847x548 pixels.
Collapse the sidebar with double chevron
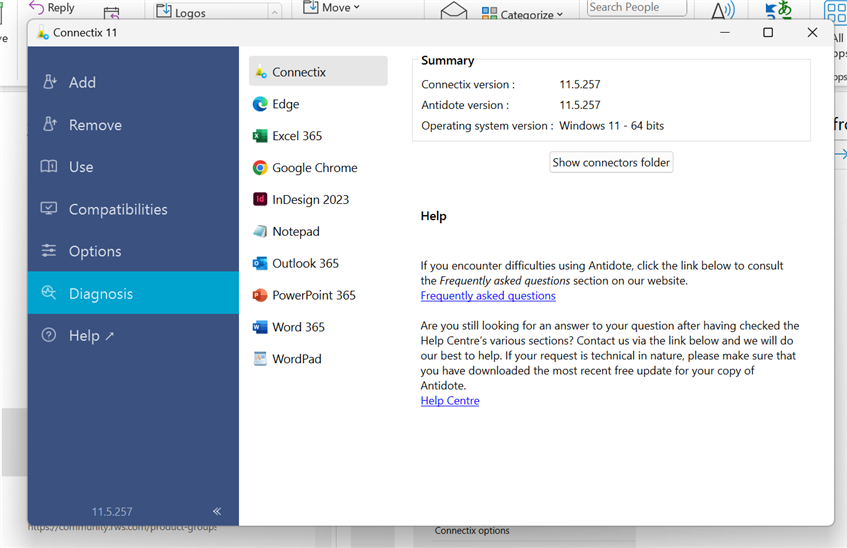coord(217,511)
